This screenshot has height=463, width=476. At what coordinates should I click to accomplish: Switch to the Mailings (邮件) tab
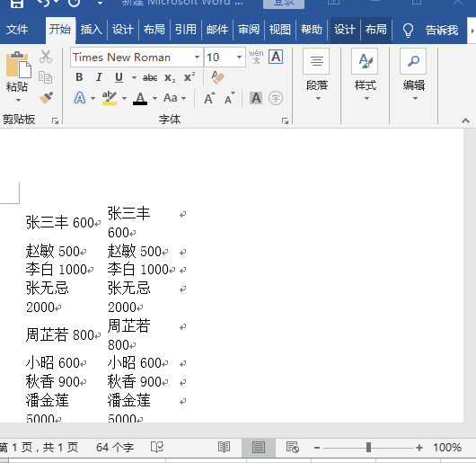(217, 30)
